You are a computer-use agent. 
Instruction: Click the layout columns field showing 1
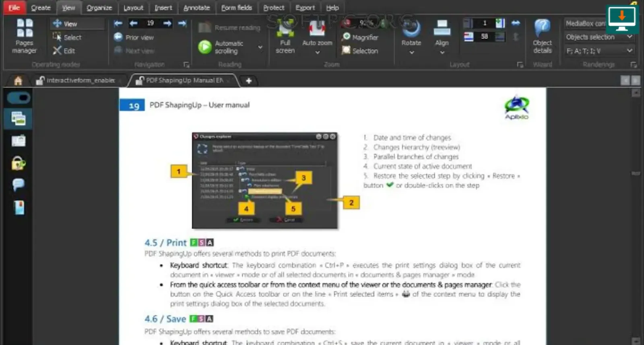[x=484, y=23]
